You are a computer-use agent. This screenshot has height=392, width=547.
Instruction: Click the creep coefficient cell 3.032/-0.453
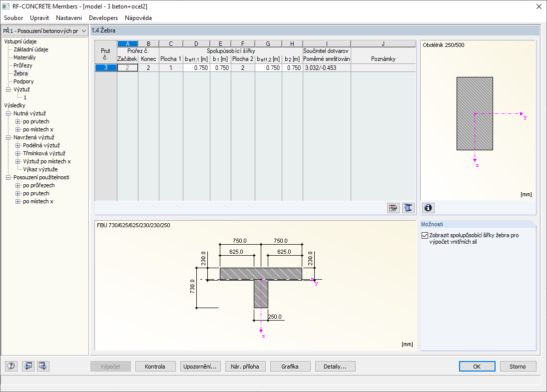pos(327,67)
